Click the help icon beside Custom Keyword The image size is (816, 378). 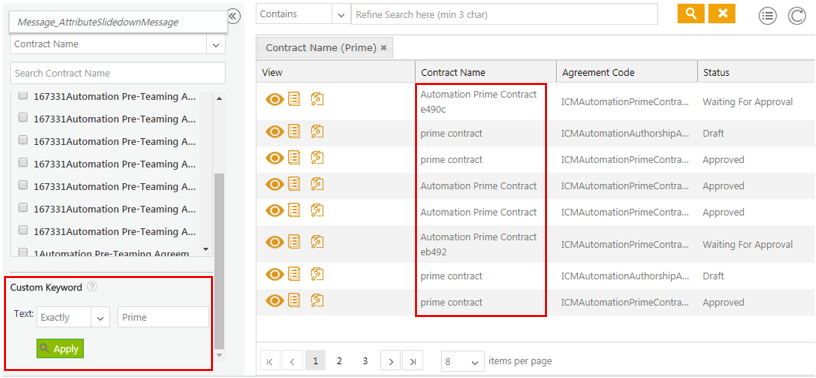click(92, 286)
